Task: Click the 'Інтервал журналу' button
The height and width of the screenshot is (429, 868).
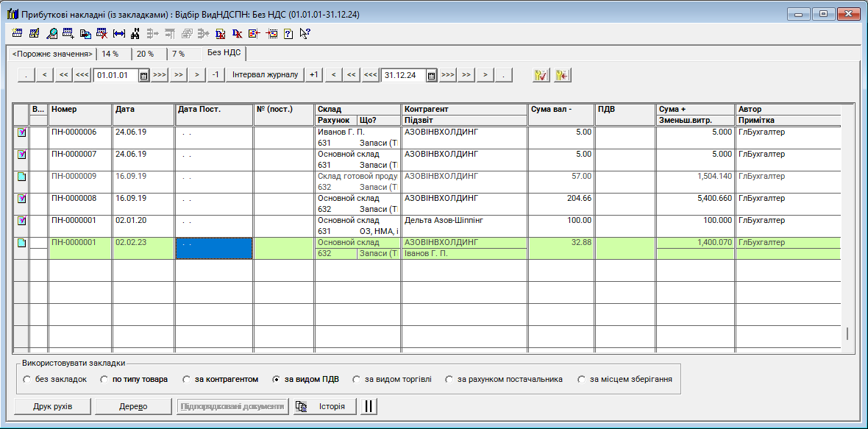Action: point(265,75)
